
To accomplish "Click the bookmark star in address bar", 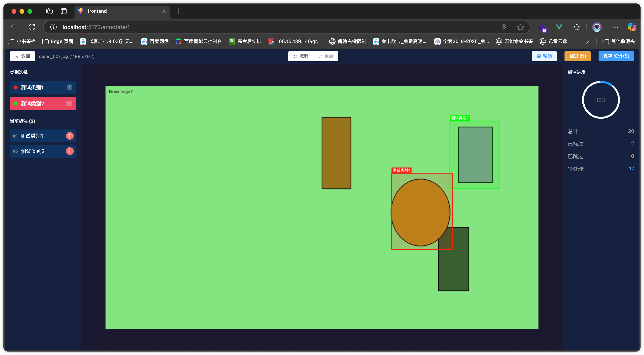I will (520, 27).
